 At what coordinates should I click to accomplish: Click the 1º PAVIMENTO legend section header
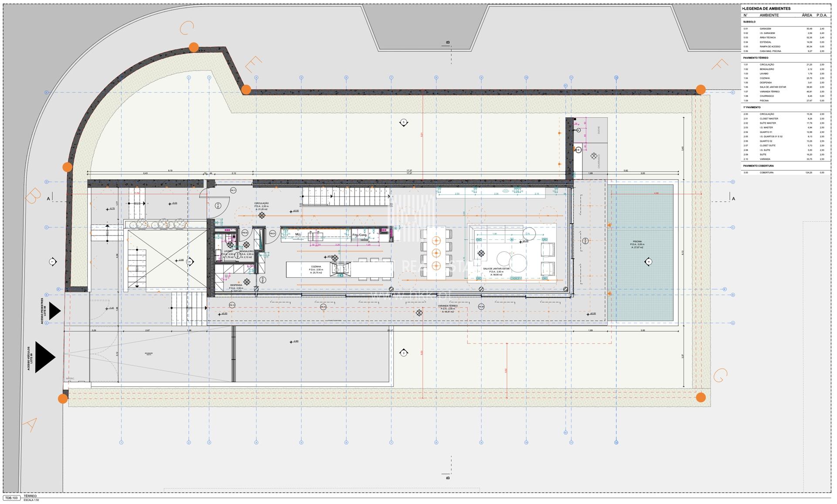(752, 107)
